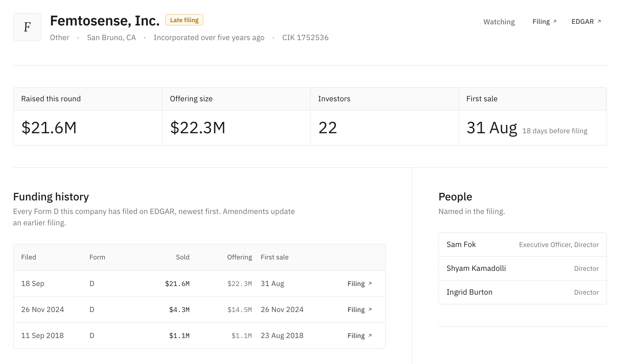This screenshot has height=364, width=620.
Task: Click the 'Executive Officer, Director' role text
Action: (559, 245)
